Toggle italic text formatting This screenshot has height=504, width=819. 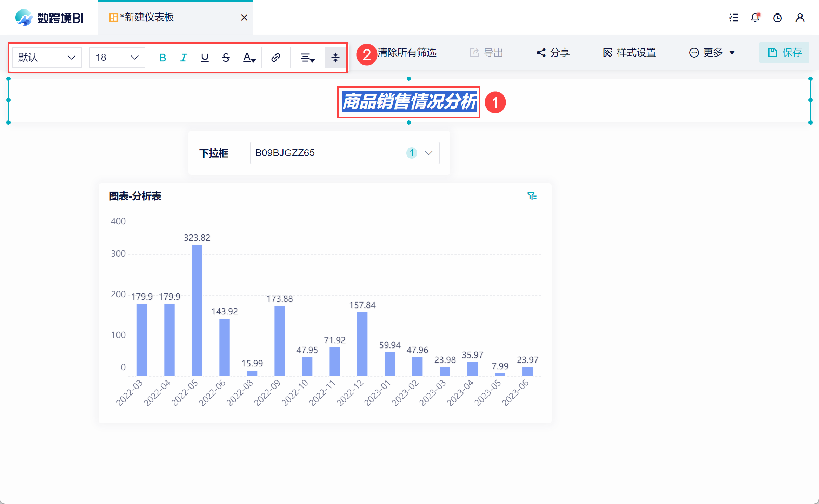[184, 58]
